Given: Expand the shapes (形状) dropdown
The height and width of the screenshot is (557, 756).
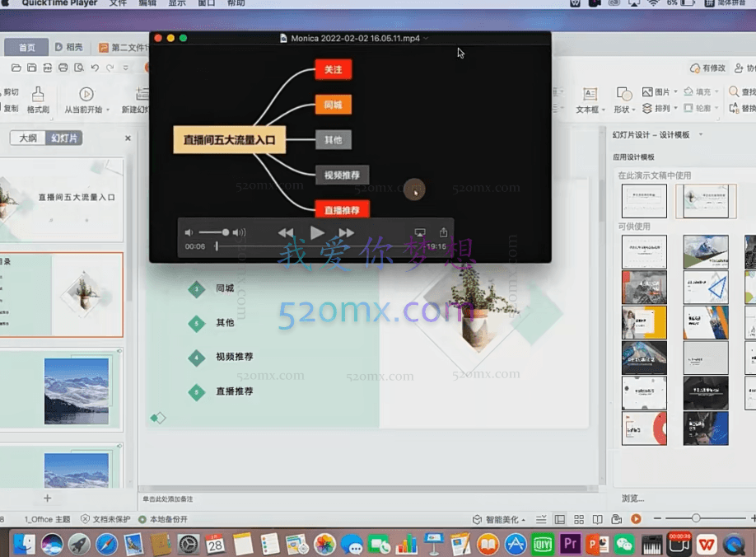Looking at the screenshot, I should (632, 109).
